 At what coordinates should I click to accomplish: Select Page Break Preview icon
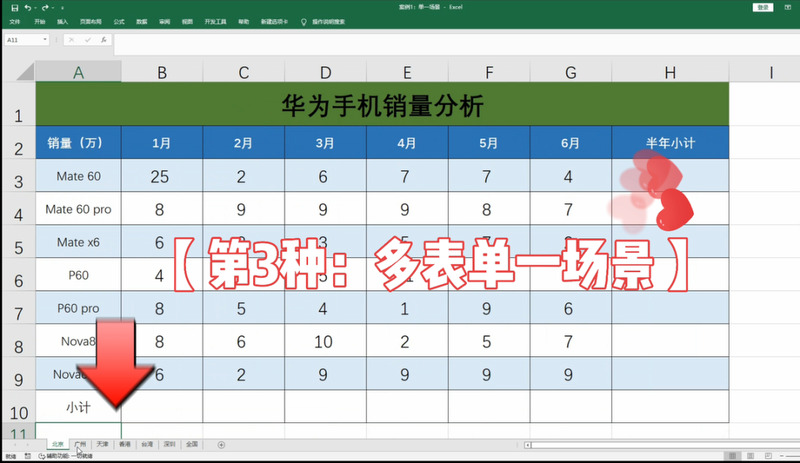point(768,456)
